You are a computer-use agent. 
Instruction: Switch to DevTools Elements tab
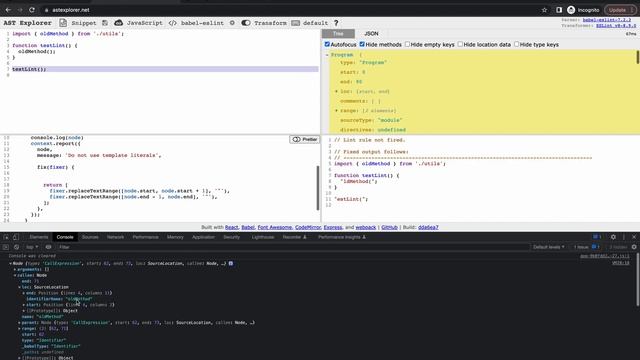pyautogui.click(x=39, y=237)
